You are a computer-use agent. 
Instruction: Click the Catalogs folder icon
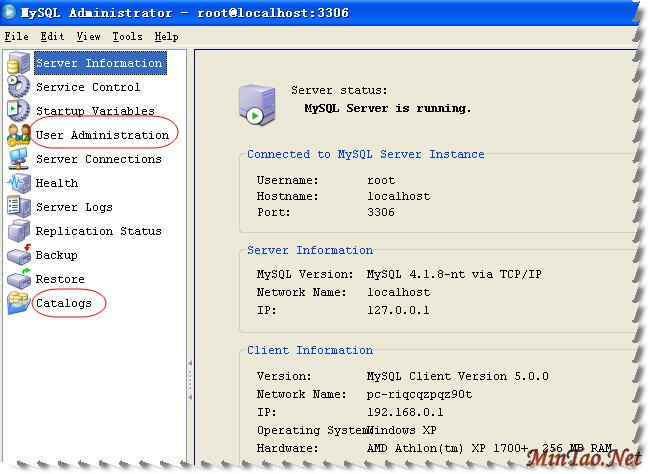pos(18,303)
